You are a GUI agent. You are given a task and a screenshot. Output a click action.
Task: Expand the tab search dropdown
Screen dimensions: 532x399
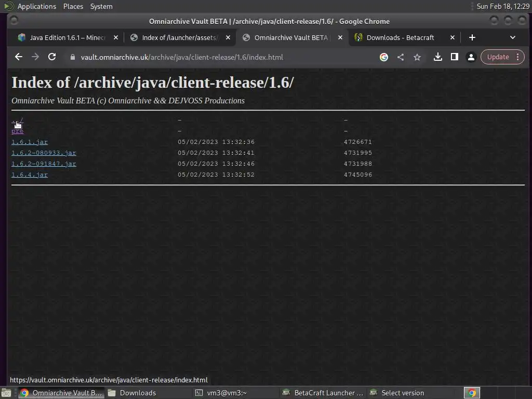(513, 37)
